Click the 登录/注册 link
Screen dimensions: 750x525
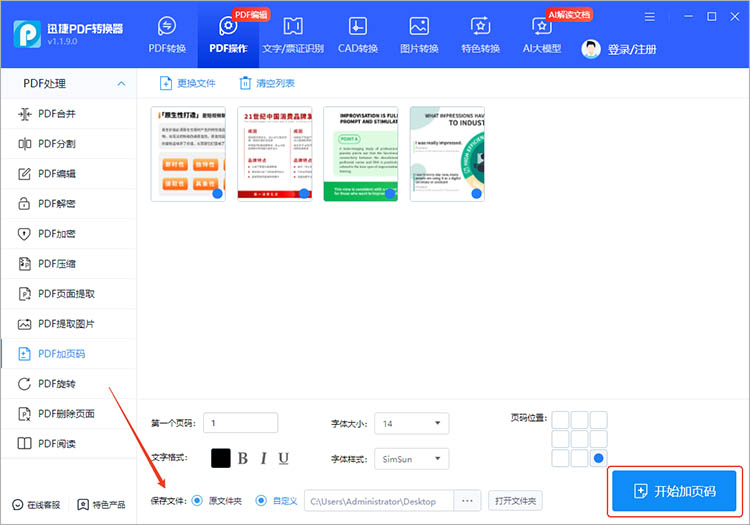(x=632, y=49)
